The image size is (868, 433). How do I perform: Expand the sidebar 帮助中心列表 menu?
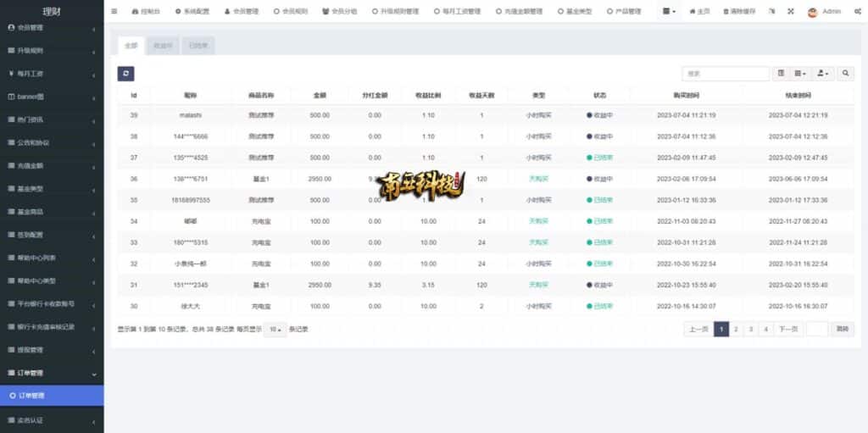point(52,258)
